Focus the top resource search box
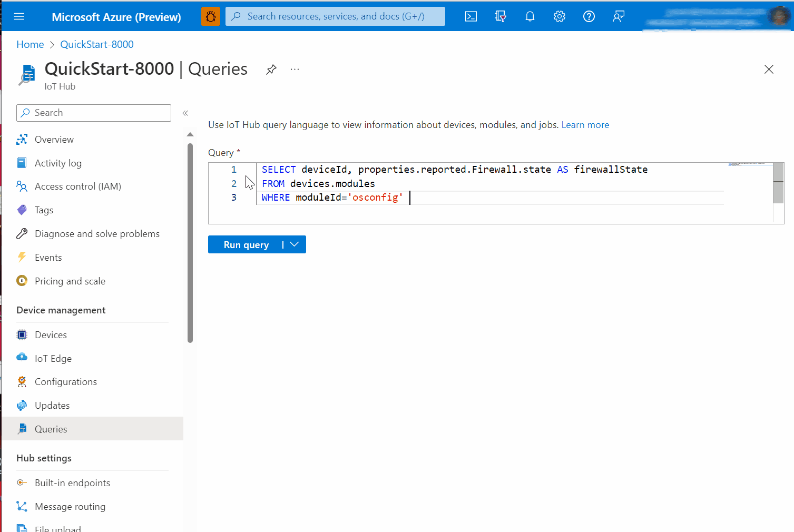The image size is (794, 532). pos(335,16)
